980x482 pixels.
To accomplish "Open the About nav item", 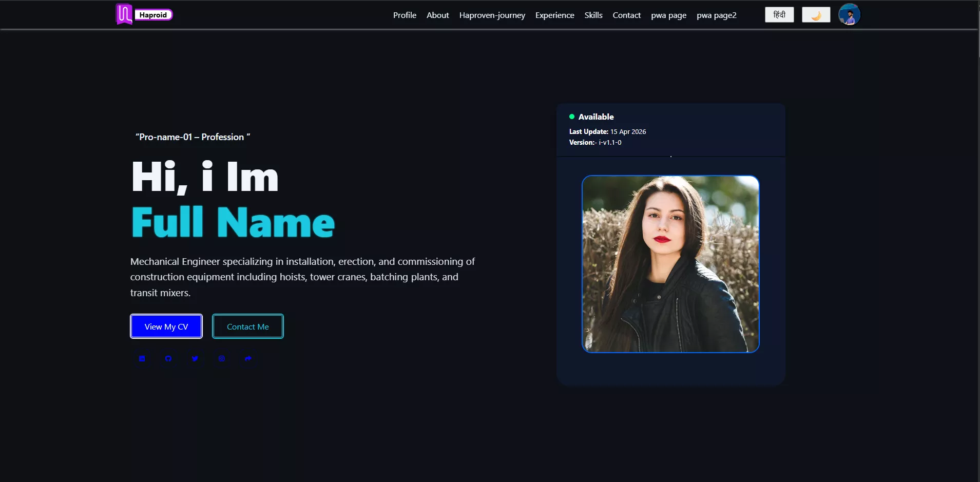I will click(437, 15).
